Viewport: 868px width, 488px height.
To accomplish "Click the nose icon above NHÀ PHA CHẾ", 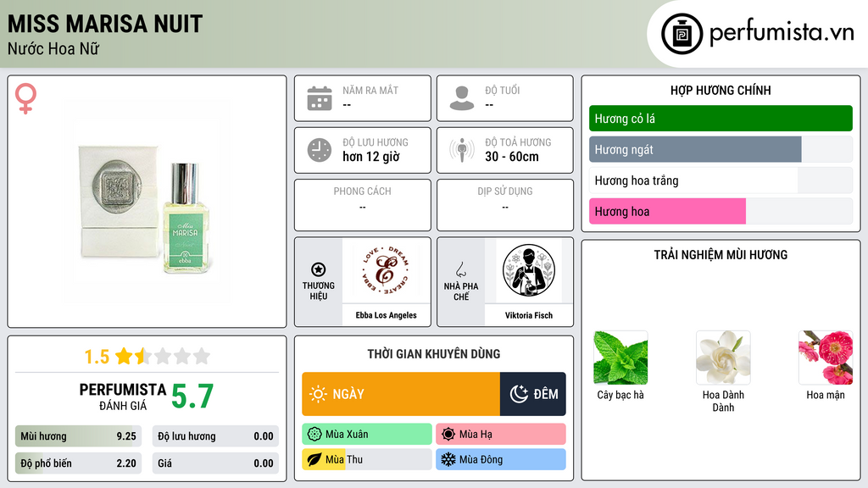I will click(460, 269).
